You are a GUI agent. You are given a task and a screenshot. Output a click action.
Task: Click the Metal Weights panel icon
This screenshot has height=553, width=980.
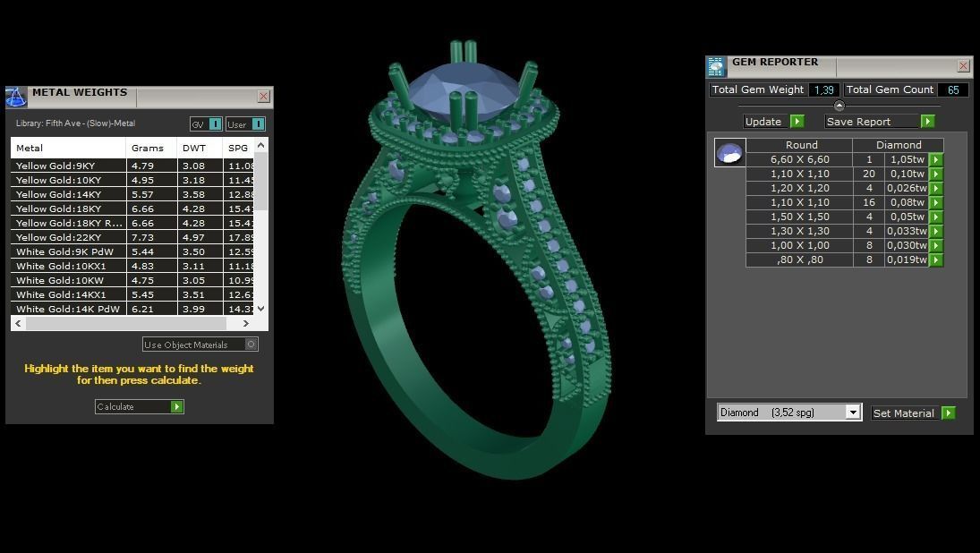pyautogui.click(x=16, y=98)
